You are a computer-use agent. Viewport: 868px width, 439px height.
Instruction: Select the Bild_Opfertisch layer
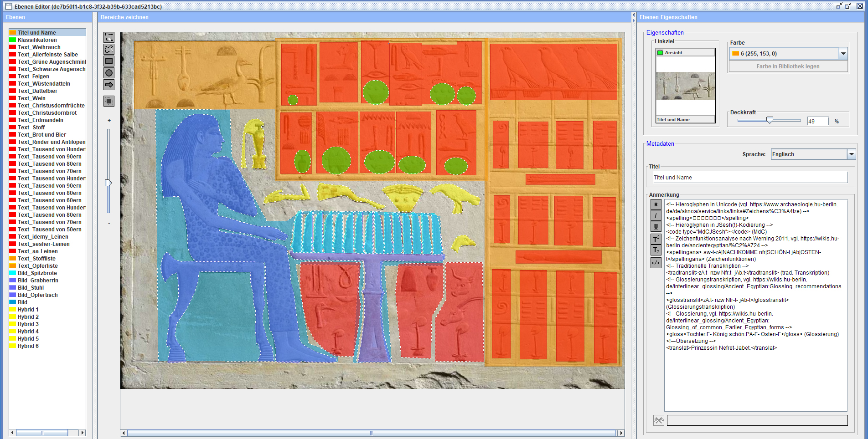click(x=47, y=295)
